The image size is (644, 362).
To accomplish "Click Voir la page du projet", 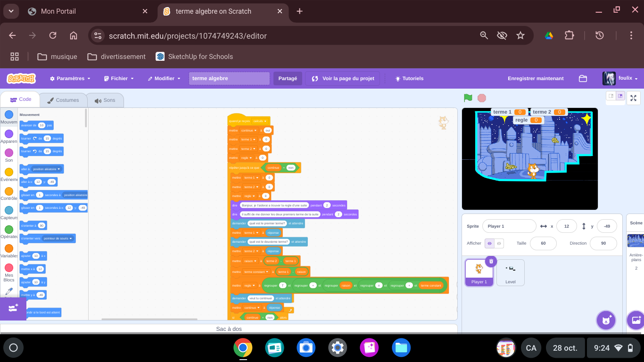I will (x=343, y=79).
